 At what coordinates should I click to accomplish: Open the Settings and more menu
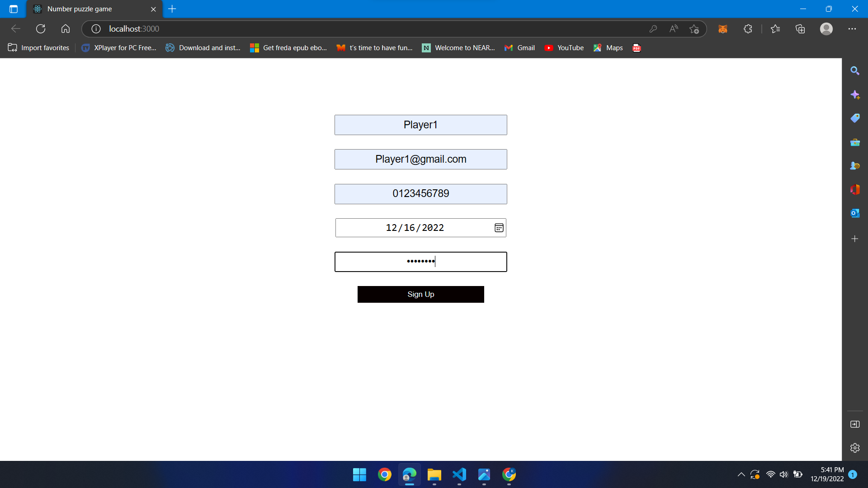tap(853, 28)
